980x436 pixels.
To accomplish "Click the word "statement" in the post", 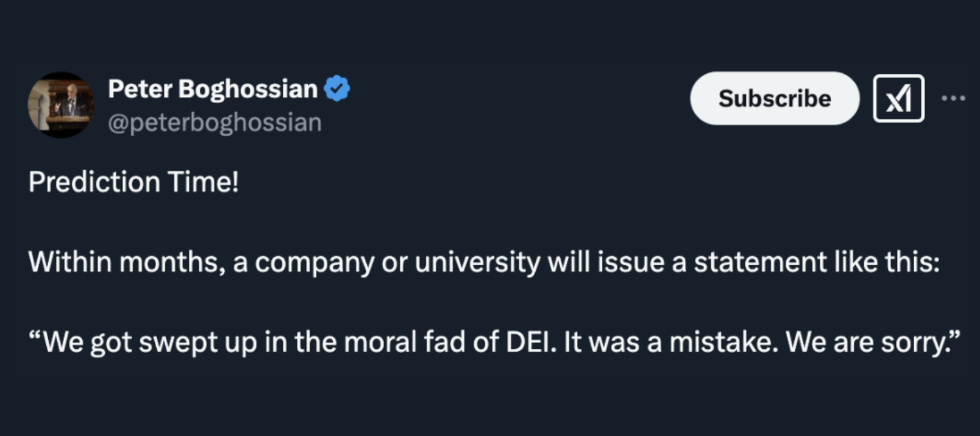I will coord(759,262).
